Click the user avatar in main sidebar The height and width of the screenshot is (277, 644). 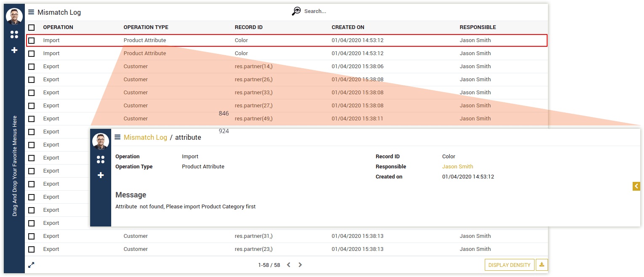14,16
